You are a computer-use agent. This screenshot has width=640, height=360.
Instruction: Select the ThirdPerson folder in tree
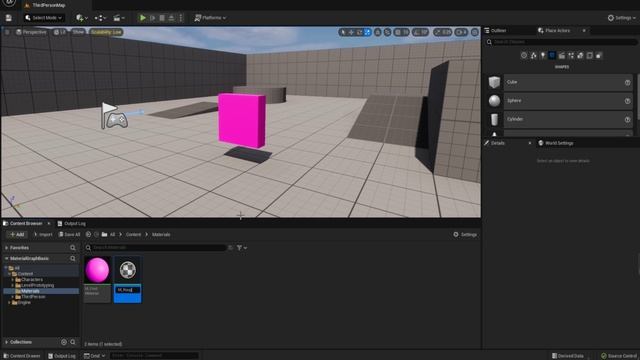(x=33, y=297)
